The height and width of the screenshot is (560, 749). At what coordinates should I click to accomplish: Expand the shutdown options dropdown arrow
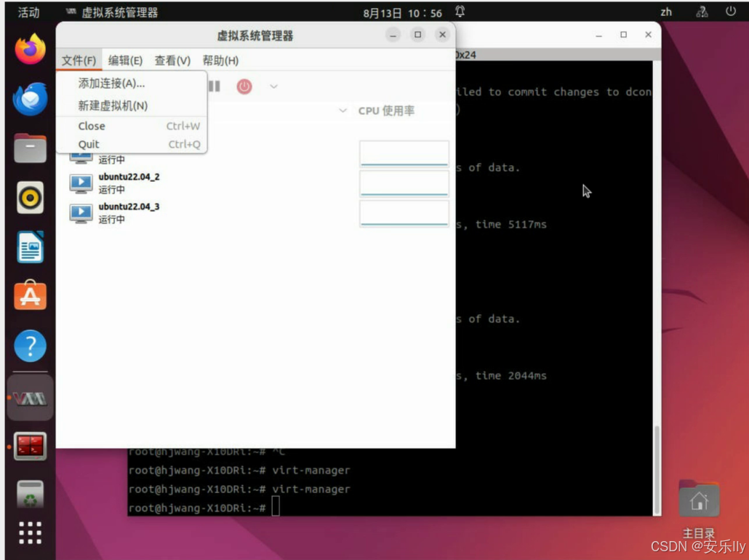pos(273,87)
